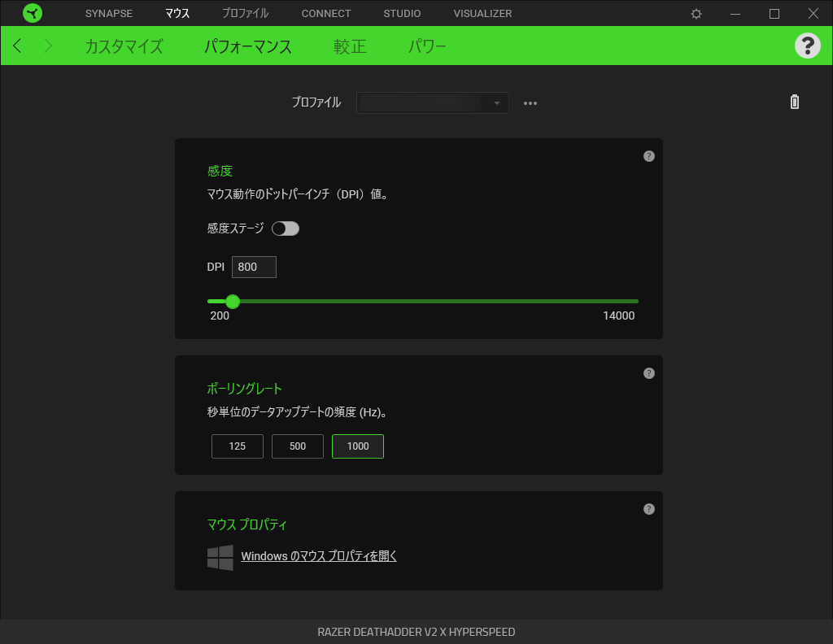The width and height of the screenshot is (833, 644).
Task: Open the SYNAPSE tab
Action: pyautogui.click(x=109, y=13)
